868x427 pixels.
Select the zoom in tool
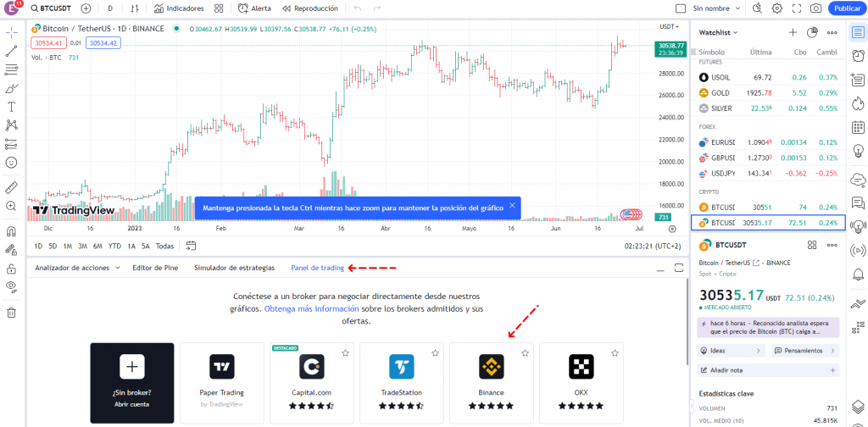[12, 206]
